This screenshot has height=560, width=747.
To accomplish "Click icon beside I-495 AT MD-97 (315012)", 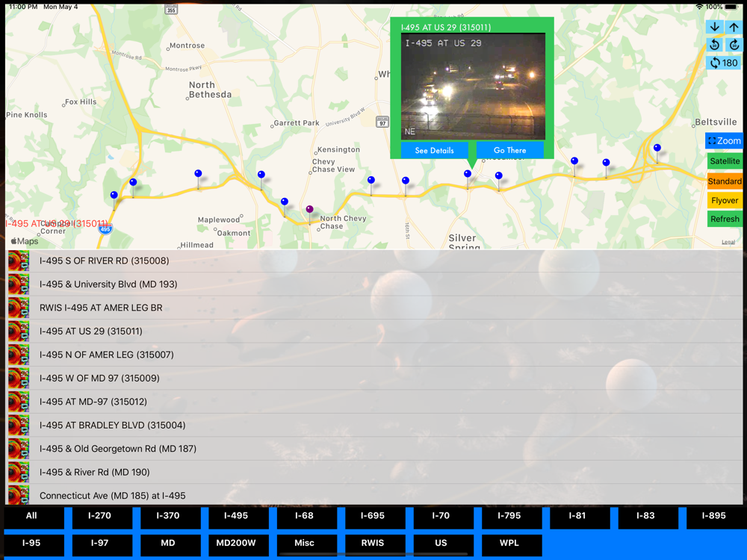I will 19,402.
